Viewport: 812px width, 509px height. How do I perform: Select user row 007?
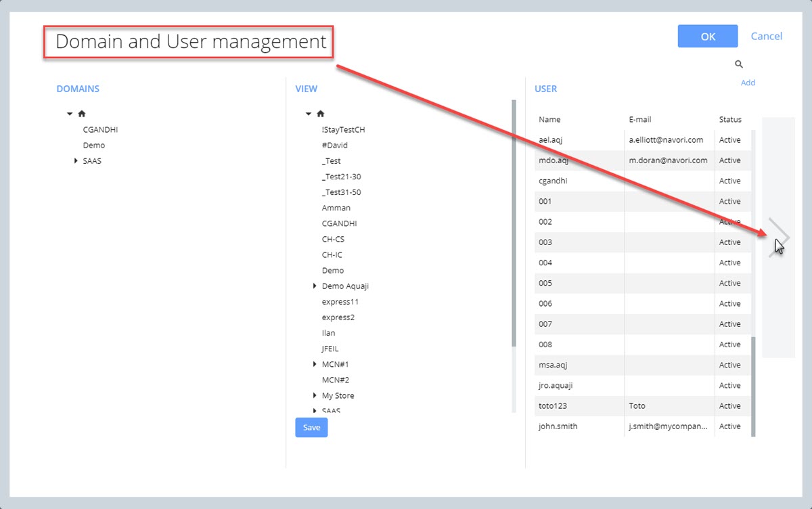coord(642,324)
